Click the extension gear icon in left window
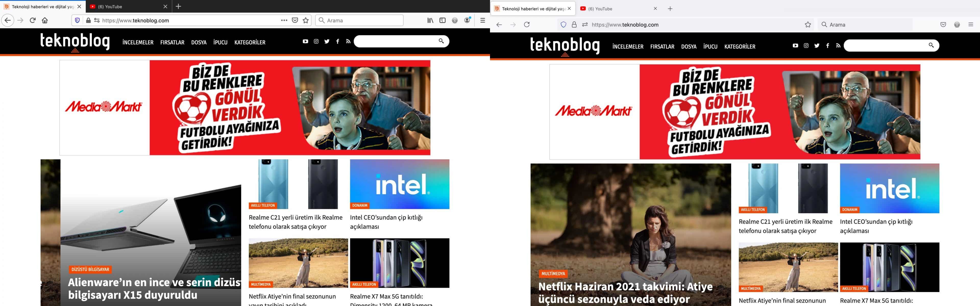The height and width of the screenshot is (306, 980). (455, 20)
